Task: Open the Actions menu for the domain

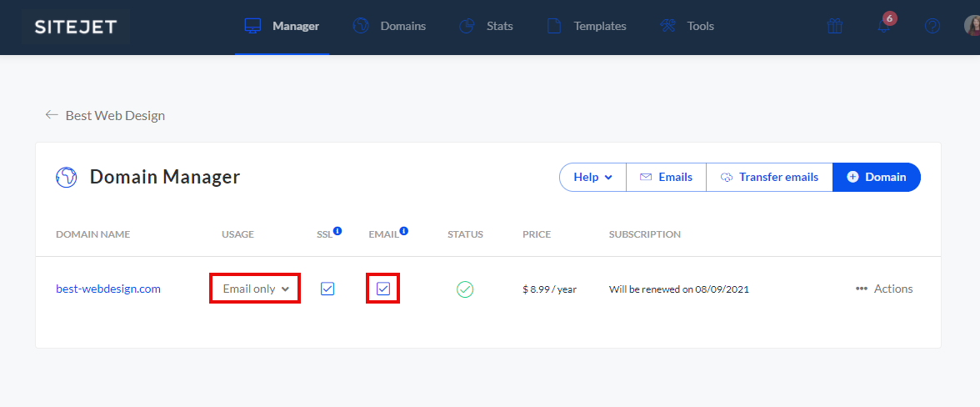Action: [x=884, y=289]
